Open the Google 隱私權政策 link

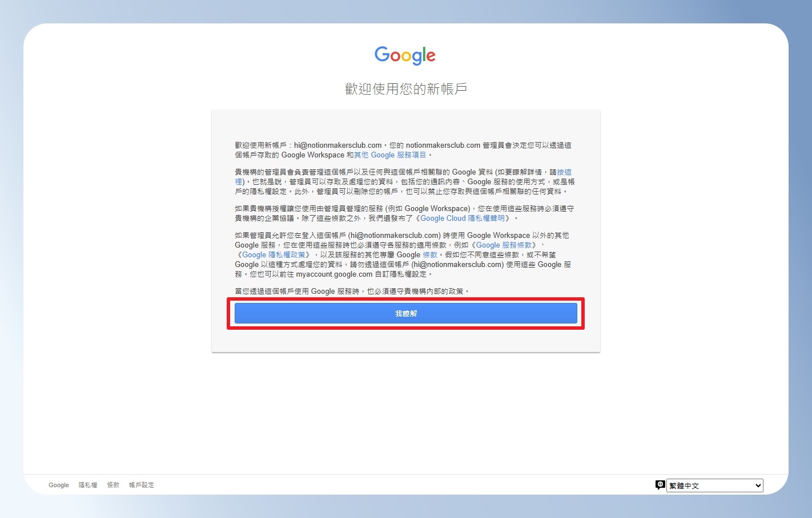tap(274, 254)
